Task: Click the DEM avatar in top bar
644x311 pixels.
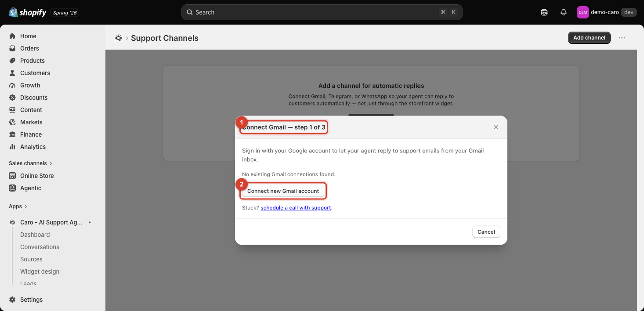Action: point(583,12)
